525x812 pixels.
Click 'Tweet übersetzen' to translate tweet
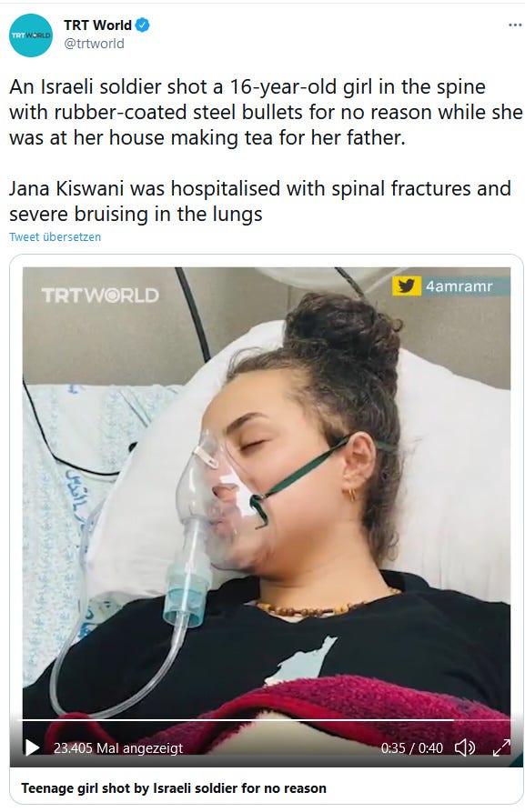click(x=55, y=236)
